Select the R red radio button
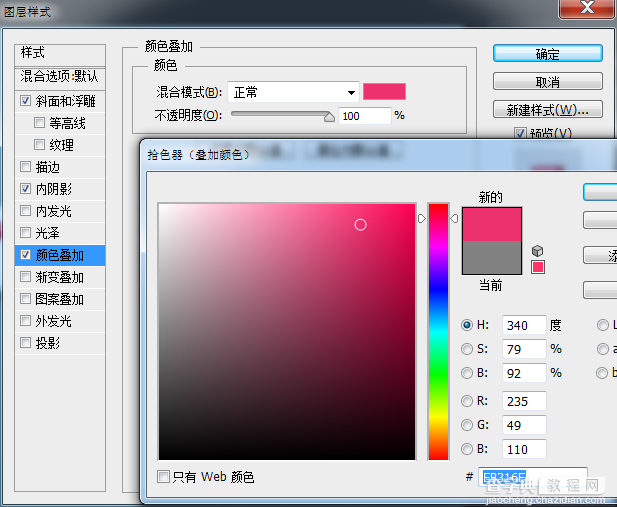Image resolution: width=617 pixels, height=507 pixels. [467, 401]
